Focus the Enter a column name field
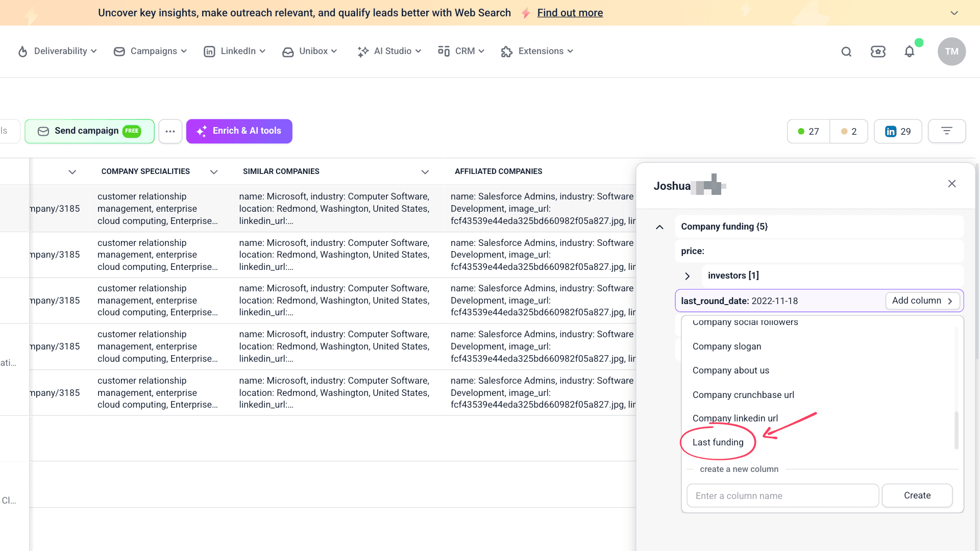This screenshot has height=551, width=980. pyautogui.click(x=782, y=495)
